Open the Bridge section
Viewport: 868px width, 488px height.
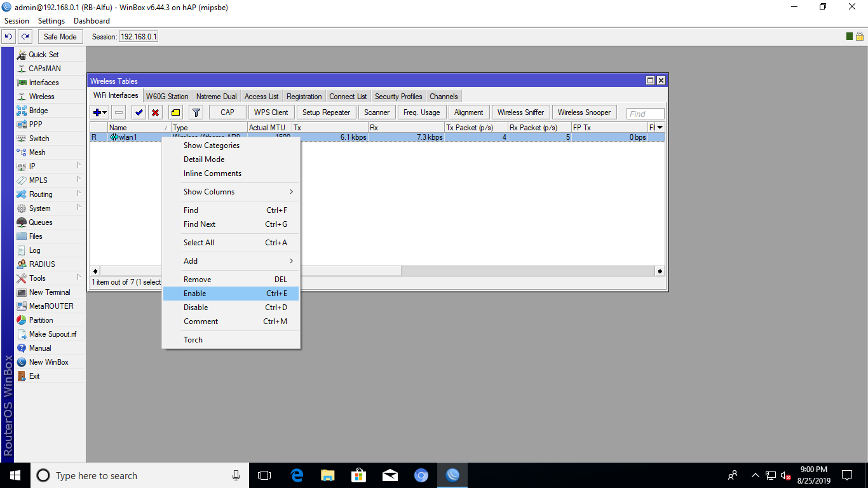(50, 111)
